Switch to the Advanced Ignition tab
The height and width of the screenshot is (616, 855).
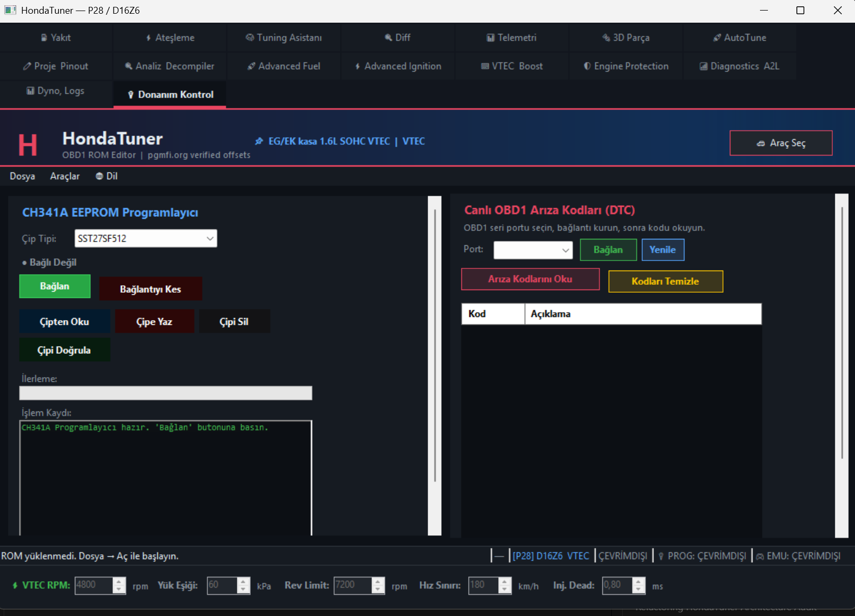tap(397, 66)
